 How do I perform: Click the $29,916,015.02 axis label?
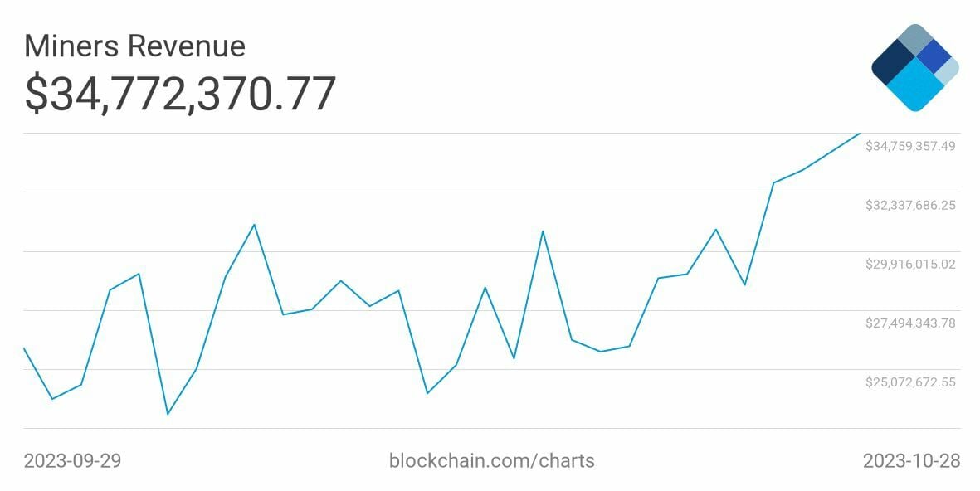pyautogui.click(x=910, y=265)
